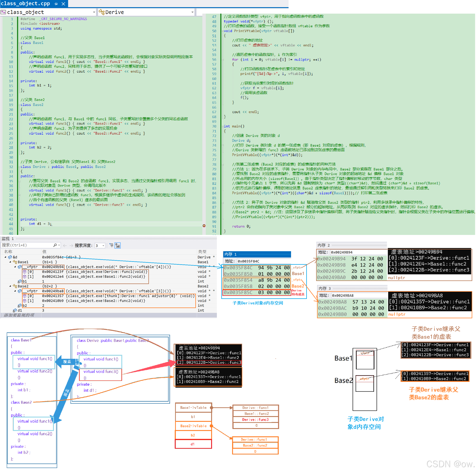
Task: Collapse the code fold at int main()
Action: click(x=222, y=126)
